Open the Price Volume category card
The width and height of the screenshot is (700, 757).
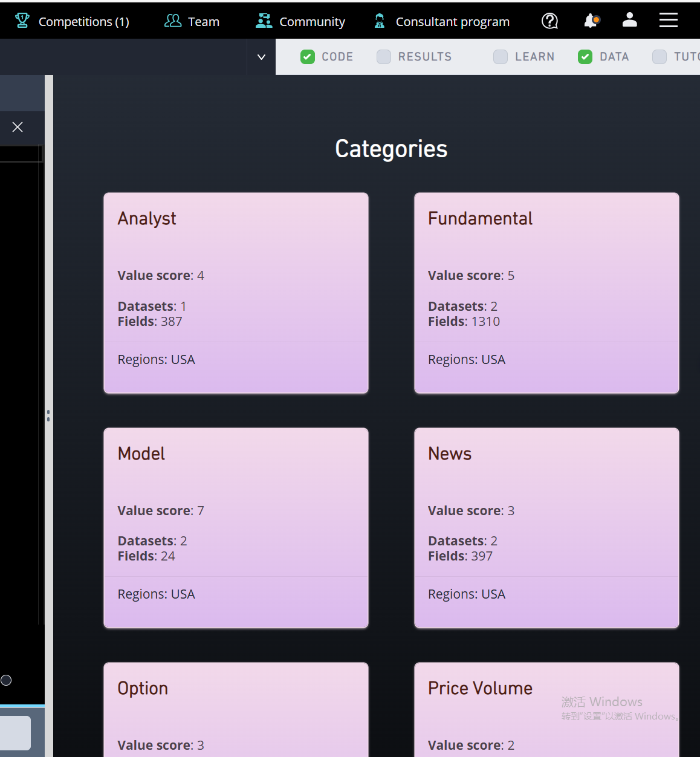click(546, 710)
